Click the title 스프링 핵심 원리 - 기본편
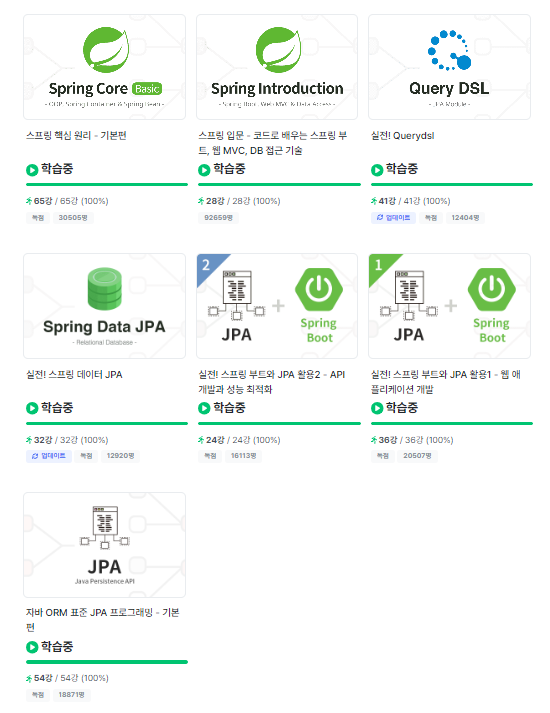Viewport: 550px width, 713px height. point(76,136)
